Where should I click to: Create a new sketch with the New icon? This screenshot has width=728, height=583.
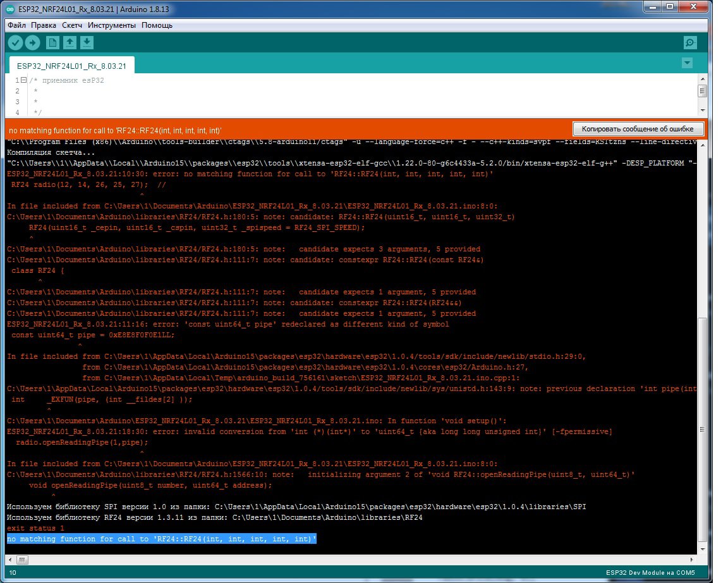[52, 43]
